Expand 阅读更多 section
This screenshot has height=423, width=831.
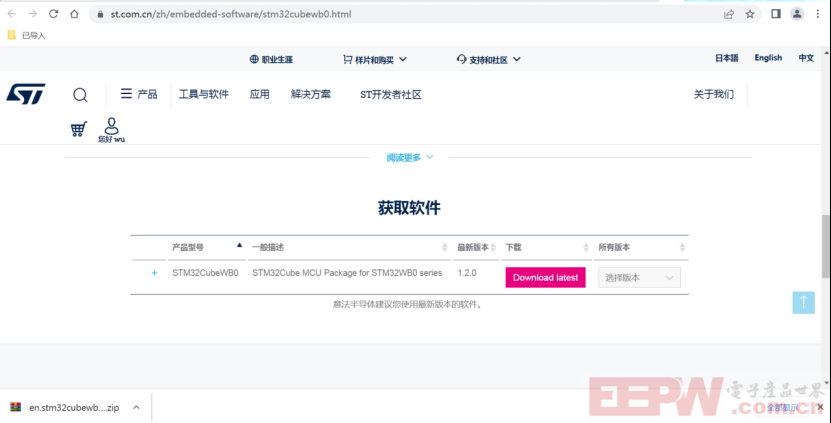click(x=410, y=157)
